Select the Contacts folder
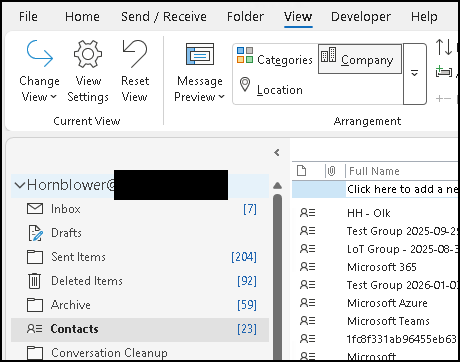 [x=140, y=329]
